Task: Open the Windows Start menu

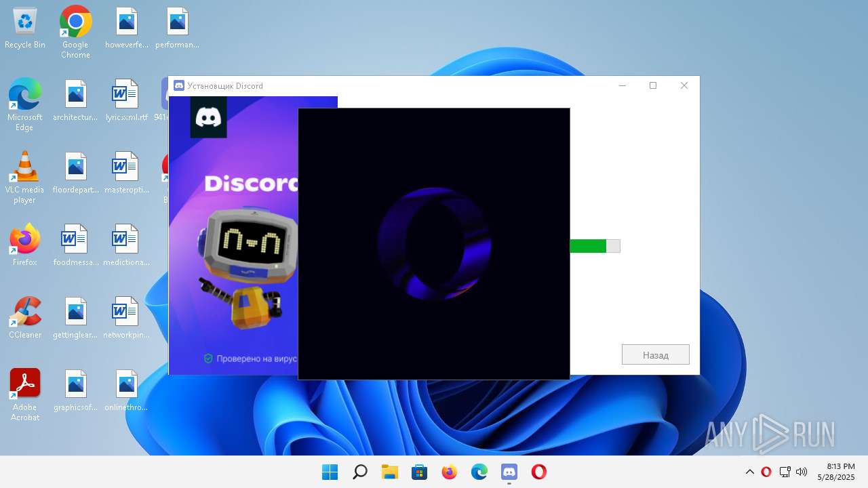Action: (330, 472)
